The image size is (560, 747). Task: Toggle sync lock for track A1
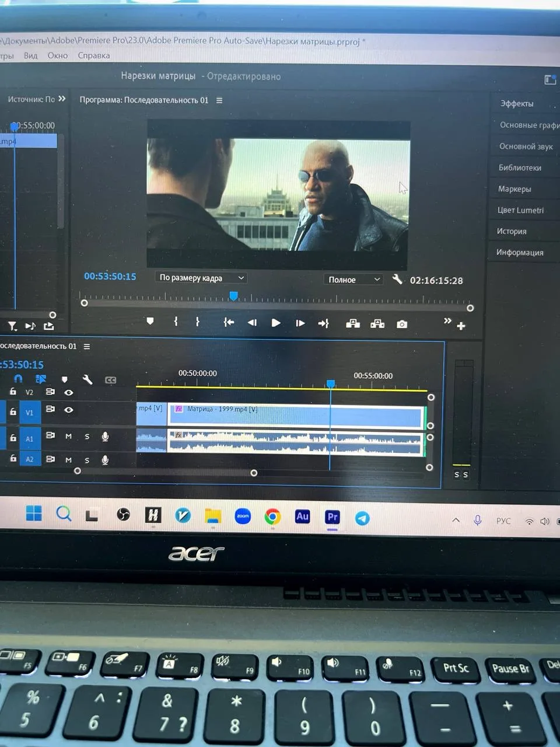(50, 435)
